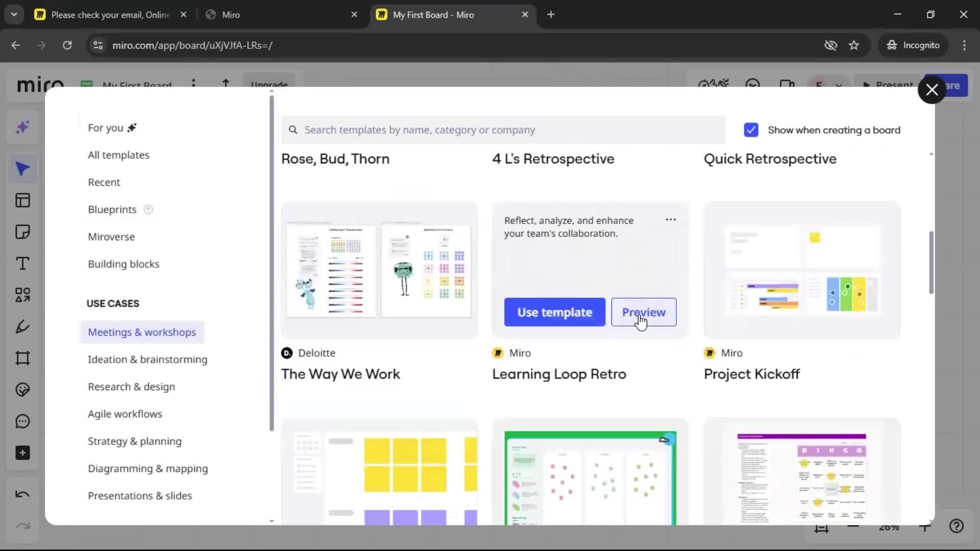Viewport: 980px width, 551px height.
Task: Go back in browser history
Action: 16,45
